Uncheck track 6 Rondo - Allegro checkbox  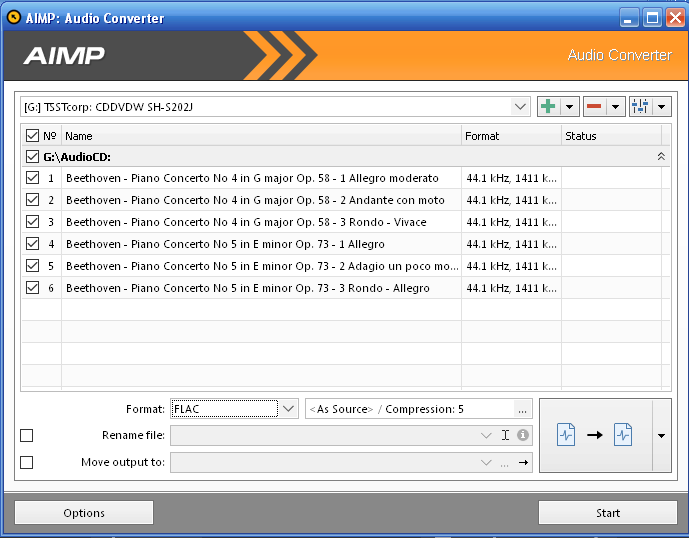coord(32,287)
